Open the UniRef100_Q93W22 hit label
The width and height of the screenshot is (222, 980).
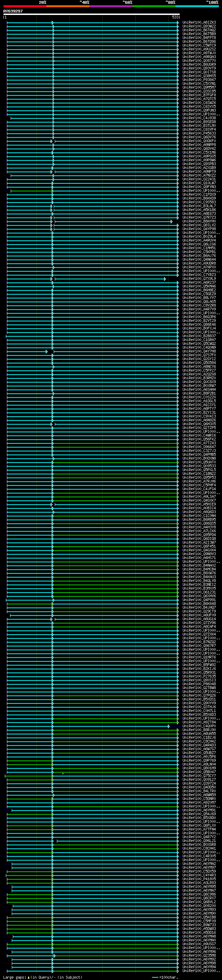[x=199, y=26]
